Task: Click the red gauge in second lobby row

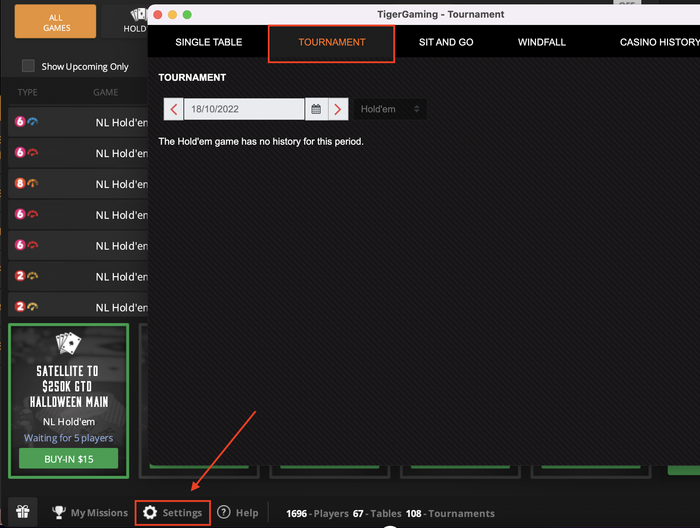Action: (x=33, y=153)
